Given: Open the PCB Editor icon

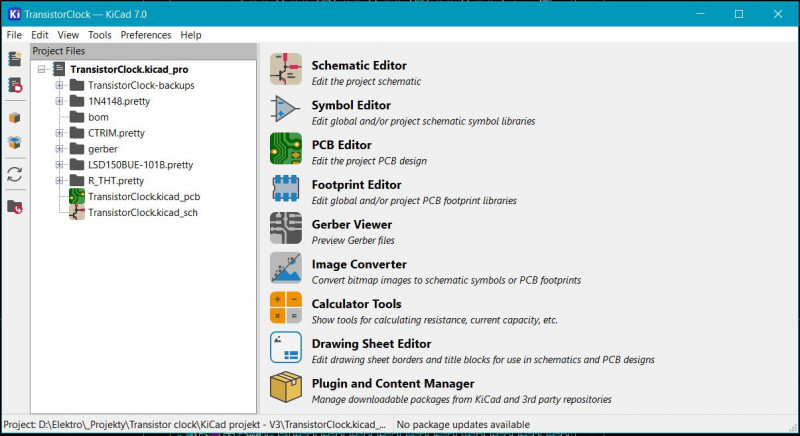Looking at the screenshot, I should (x=286, y=148).
